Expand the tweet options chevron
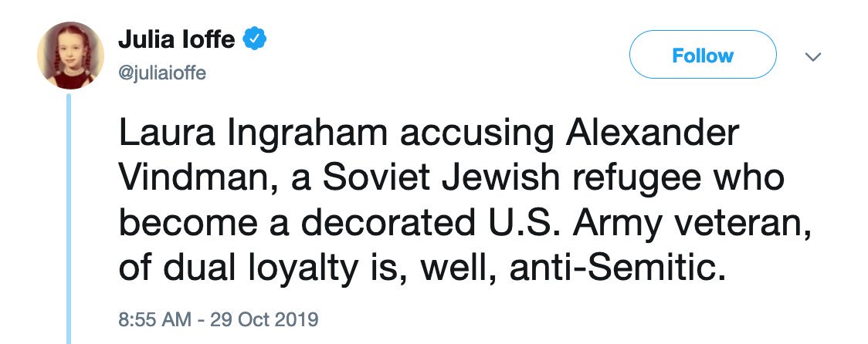Screen dimensions: 868x344 812,56
